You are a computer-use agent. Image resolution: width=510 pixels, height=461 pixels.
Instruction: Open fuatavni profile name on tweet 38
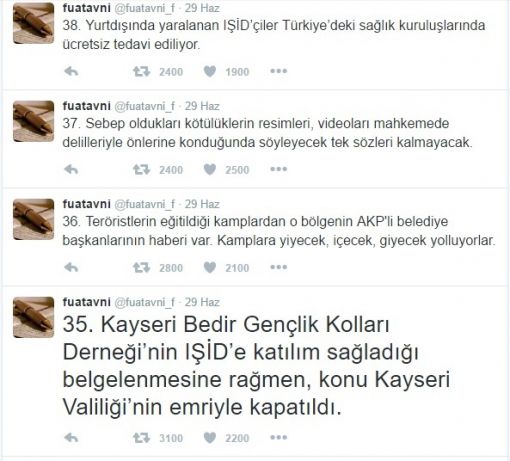[x=86, y=8]
